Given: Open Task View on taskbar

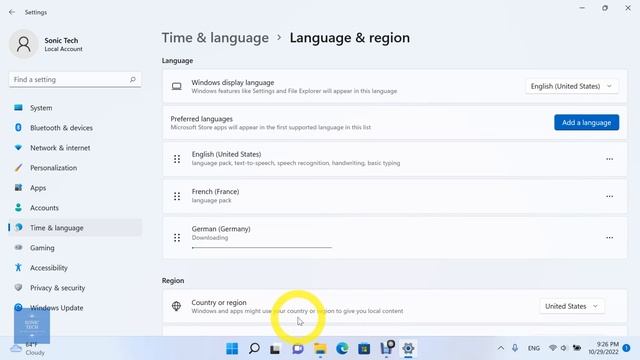Looking at the screenshot, I should pyautogui.click(x=276, y=349).
